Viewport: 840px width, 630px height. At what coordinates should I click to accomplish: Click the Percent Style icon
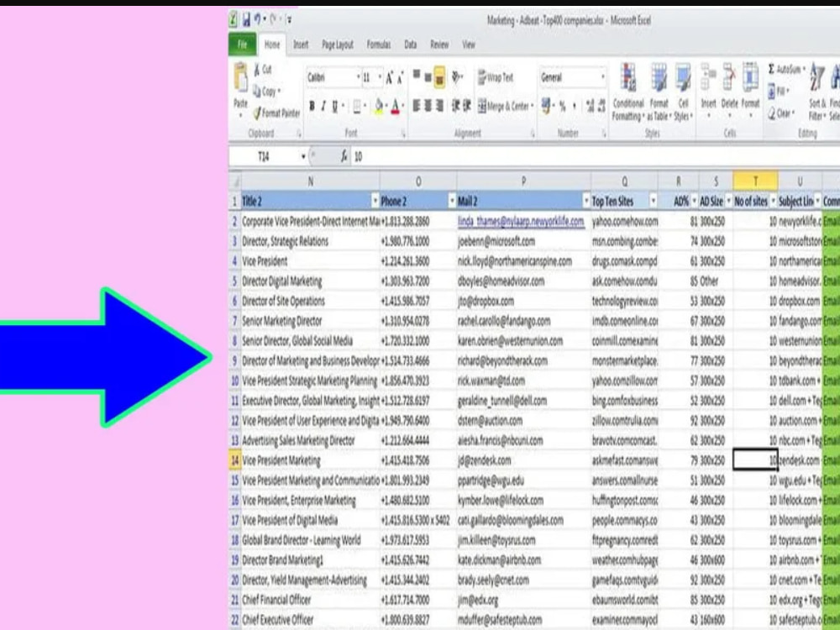[562, 107]
